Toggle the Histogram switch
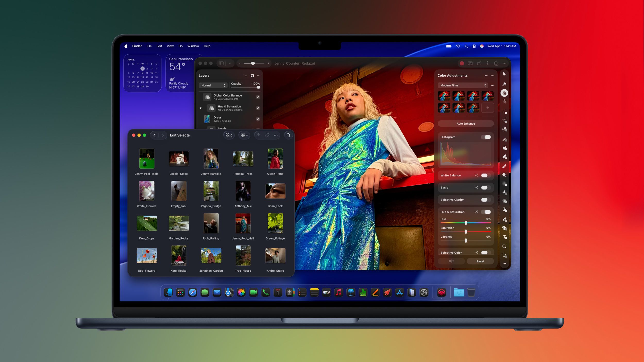 coord(486,137)
